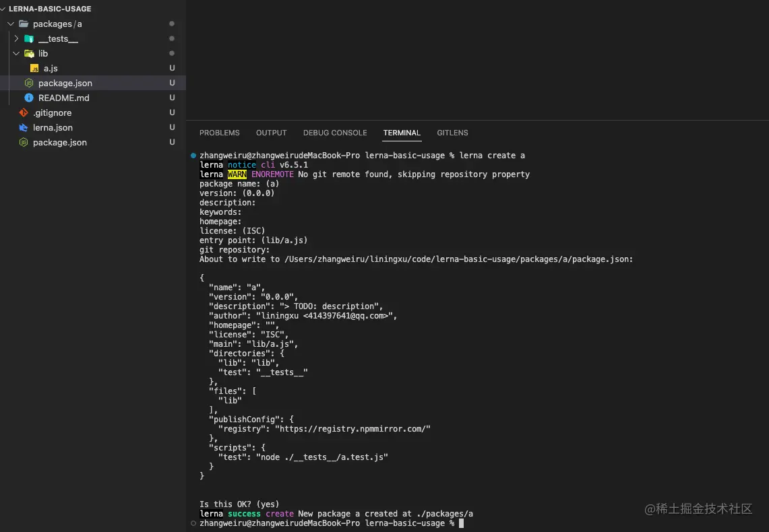Expand the __tests__ folder chevron

tap(16, 38)
